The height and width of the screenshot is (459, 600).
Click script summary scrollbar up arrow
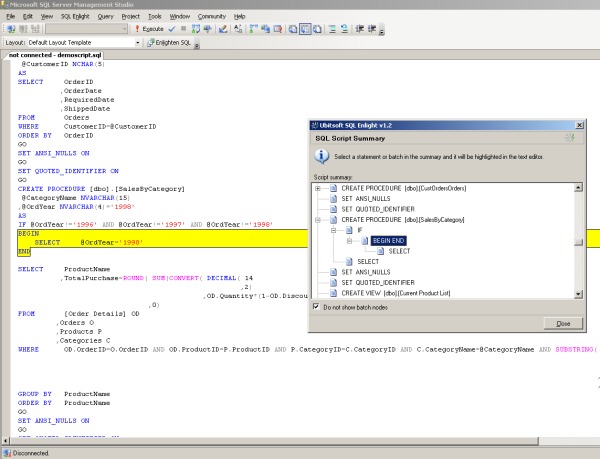point(579,187)
